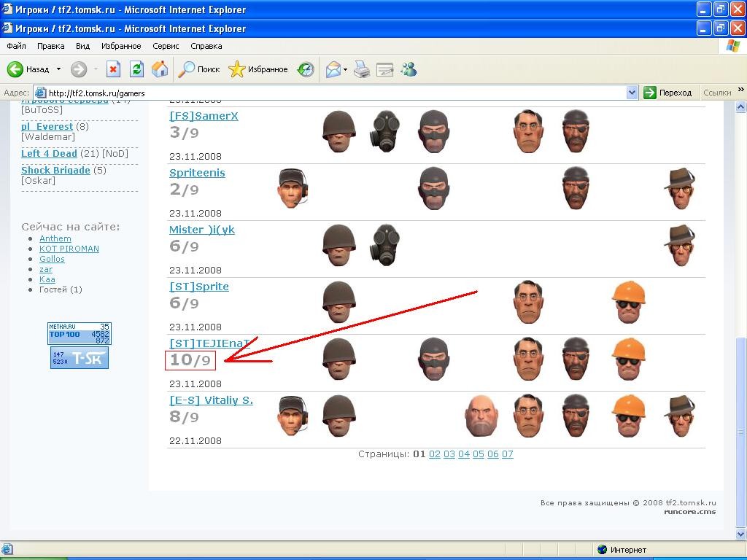
Task: Click Sniper icon in Spriteenis row
Action: [680, 189]
